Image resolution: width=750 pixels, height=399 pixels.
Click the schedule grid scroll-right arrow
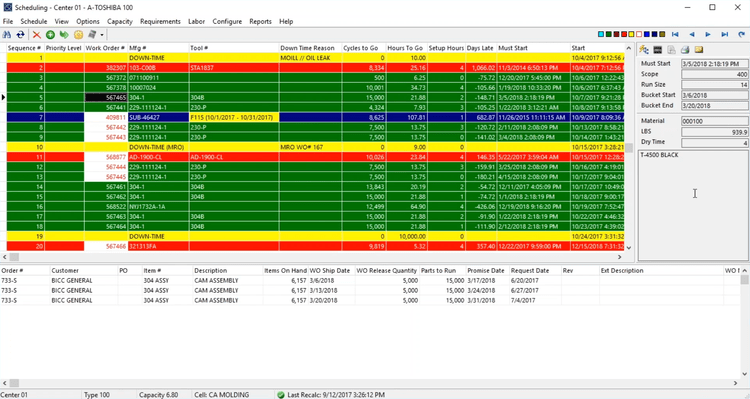[620, 257]
